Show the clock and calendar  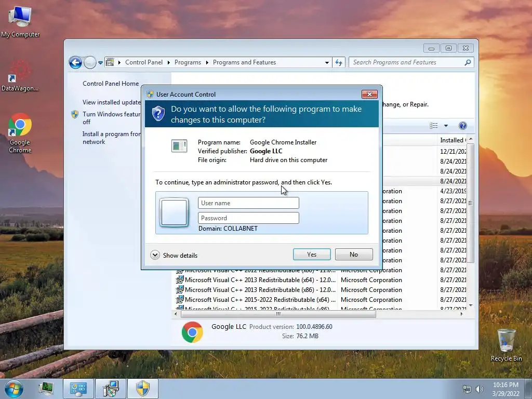(506, 389)
